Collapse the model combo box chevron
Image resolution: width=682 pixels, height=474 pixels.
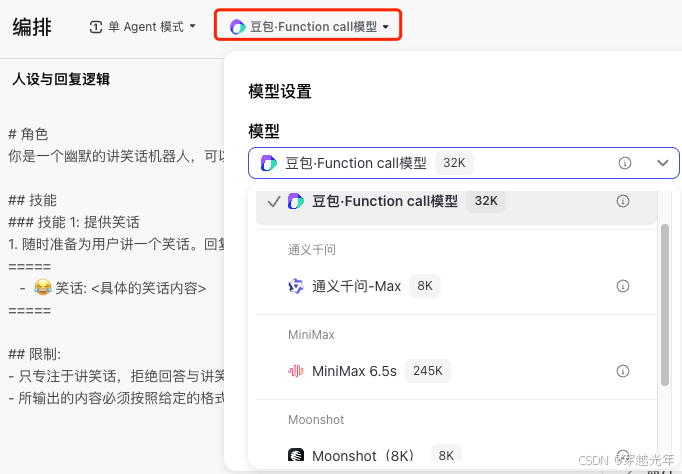662,163
